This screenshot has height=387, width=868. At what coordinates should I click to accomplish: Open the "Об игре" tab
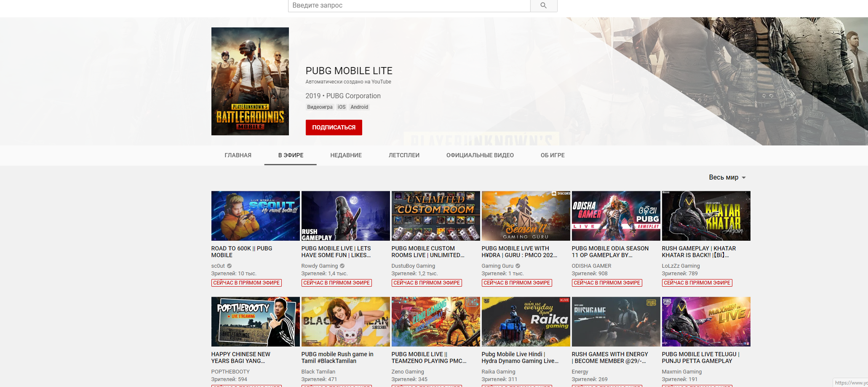553,155
